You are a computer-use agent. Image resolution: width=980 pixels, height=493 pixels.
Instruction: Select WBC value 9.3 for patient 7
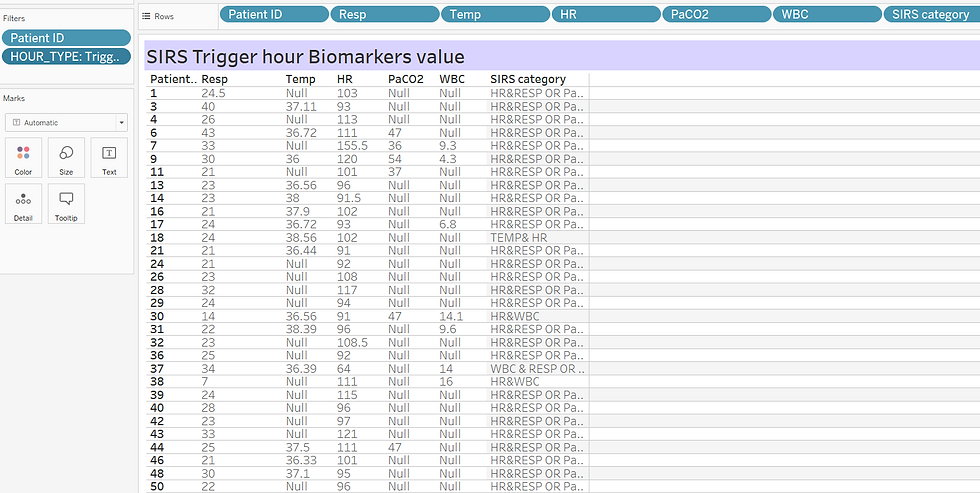click(449, 146)
